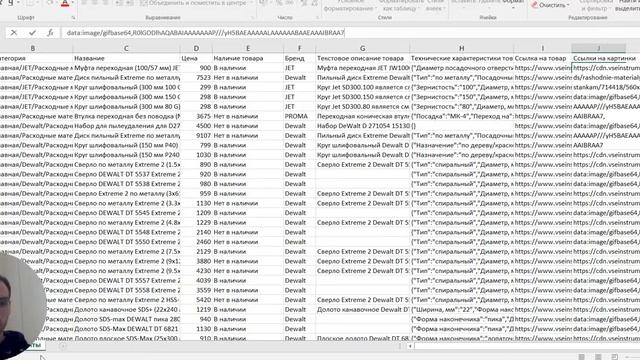This screenshot has height=360, width=640.
Task: Switch to Page Layout view in status bar
Action: click(x=598, y=357)
